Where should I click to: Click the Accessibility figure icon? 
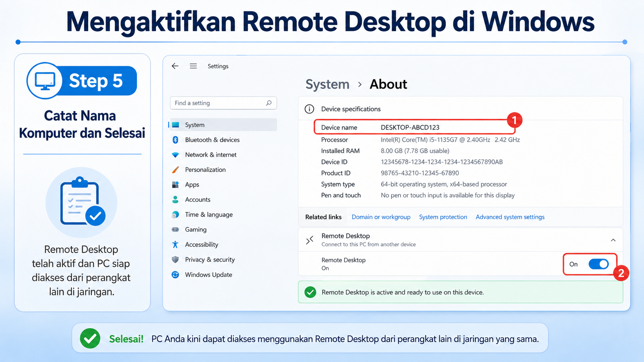tap(175, 245)
